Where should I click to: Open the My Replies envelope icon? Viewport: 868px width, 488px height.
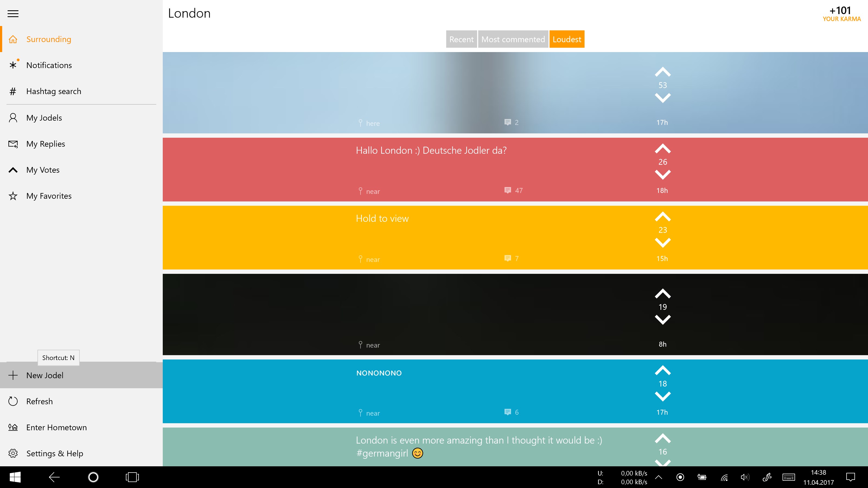pyautogui.click(x=13, y=144)
